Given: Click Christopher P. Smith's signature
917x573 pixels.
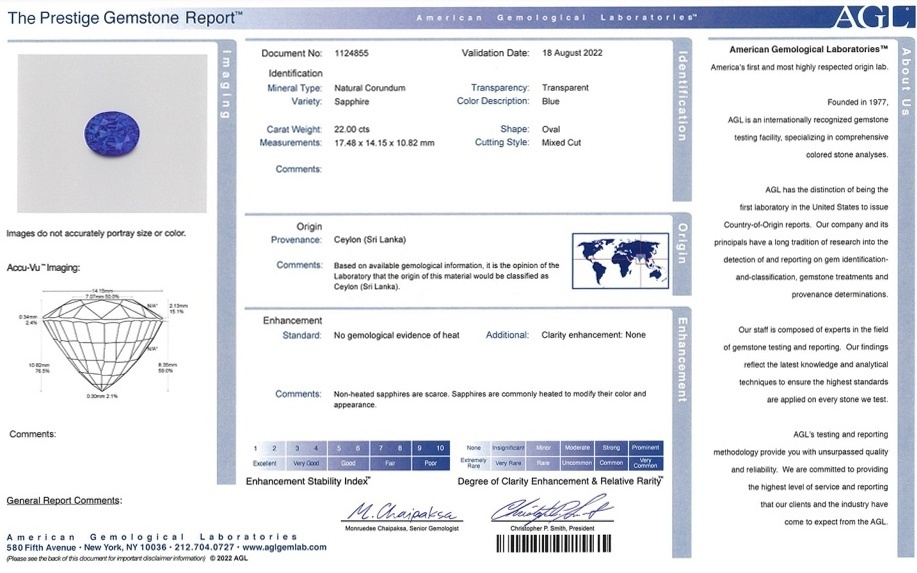Looking at the screenshot, I should coord(550,511).
